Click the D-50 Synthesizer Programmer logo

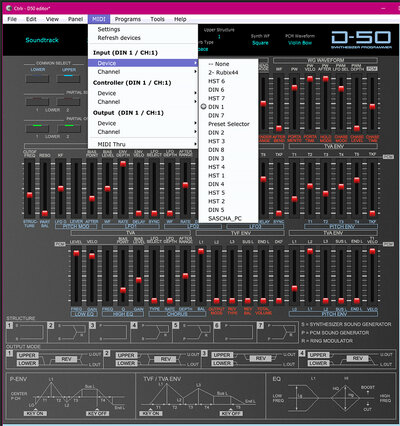361,40
